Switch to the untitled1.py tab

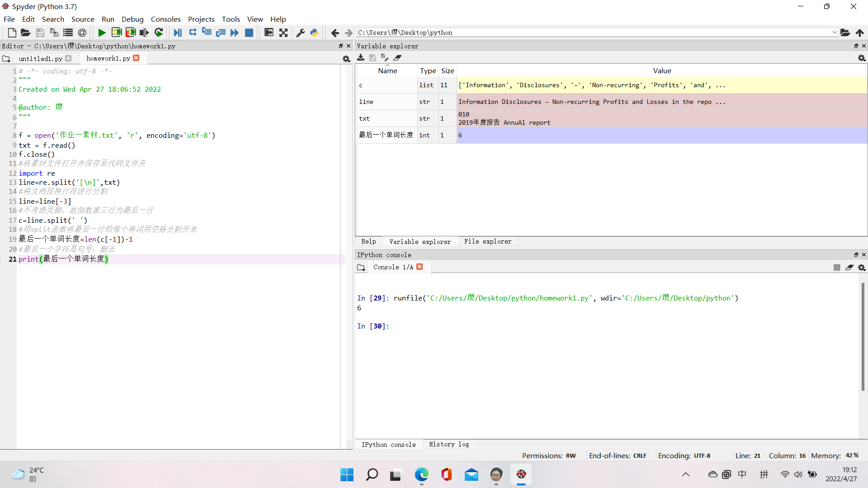click(x=39, y=58)
